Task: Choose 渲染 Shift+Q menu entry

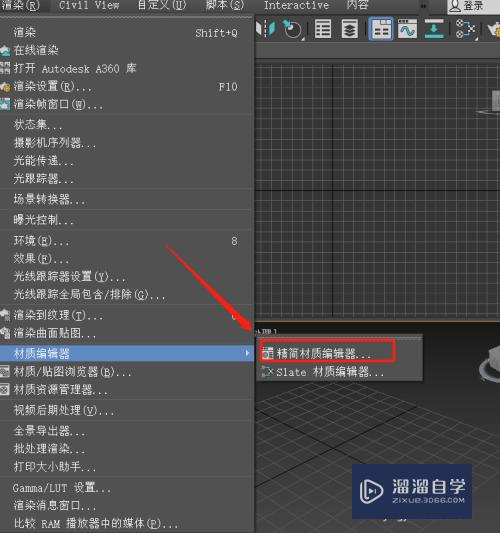Action: pos(126,33)
